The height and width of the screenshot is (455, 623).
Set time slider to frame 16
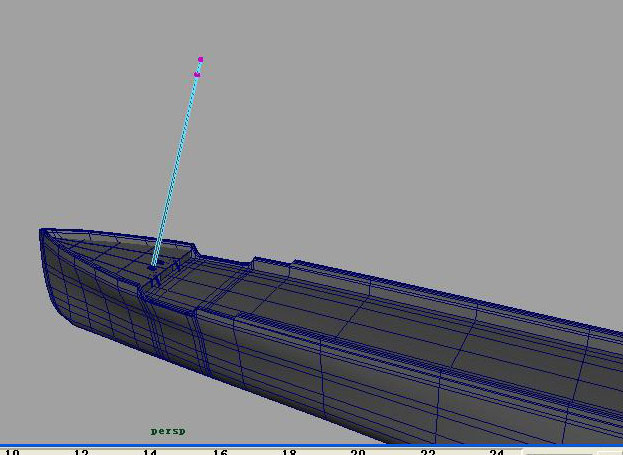point(220,452)
